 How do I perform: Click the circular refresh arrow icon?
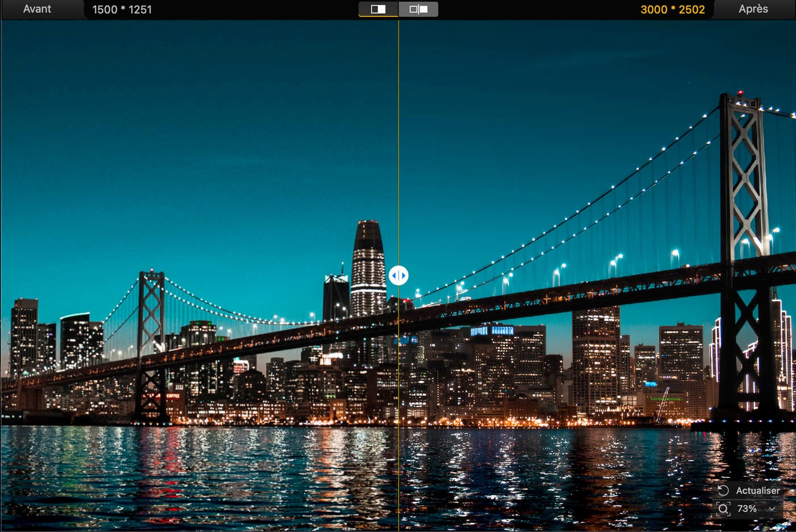pos(723,491)
